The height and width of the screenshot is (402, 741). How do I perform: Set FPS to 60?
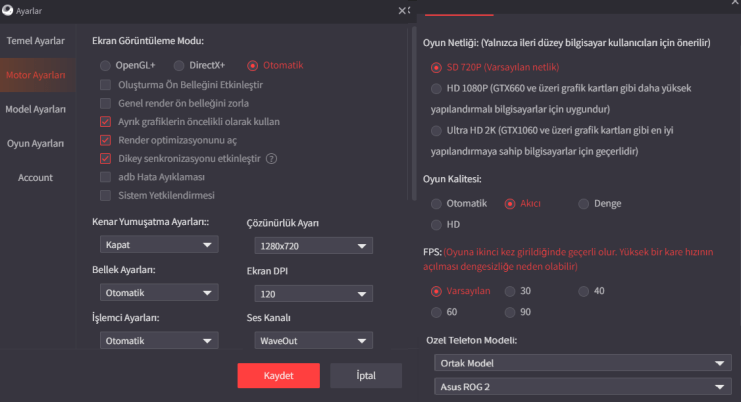click(436, 312)
